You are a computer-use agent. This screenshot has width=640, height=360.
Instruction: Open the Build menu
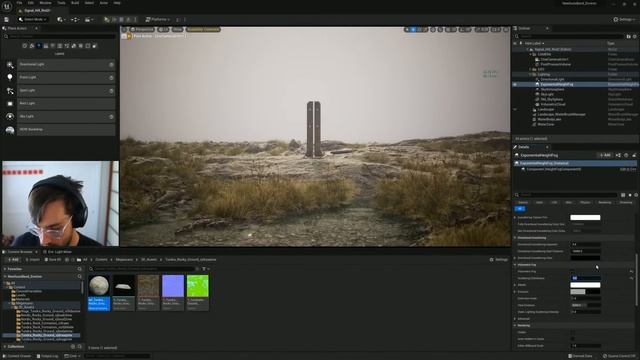(75, 3)
